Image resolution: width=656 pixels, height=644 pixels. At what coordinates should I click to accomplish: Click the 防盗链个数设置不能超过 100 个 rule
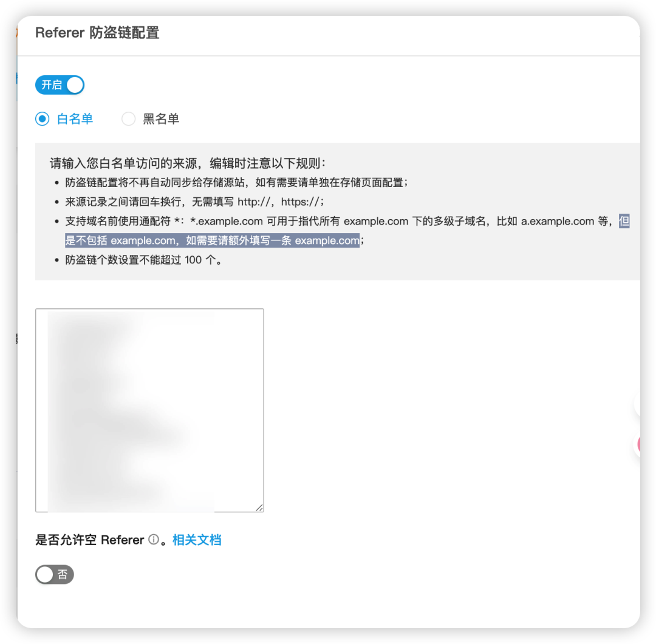point(143,260)
